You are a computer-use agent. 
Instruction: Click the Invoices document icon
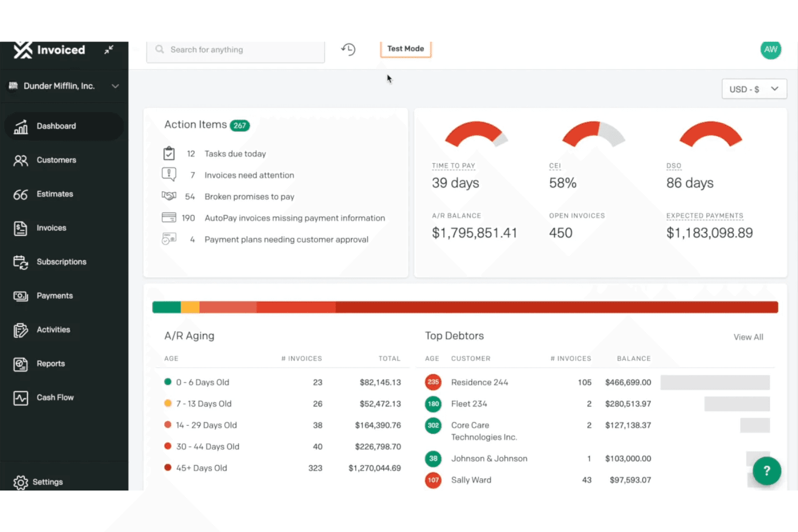(20, 228)
